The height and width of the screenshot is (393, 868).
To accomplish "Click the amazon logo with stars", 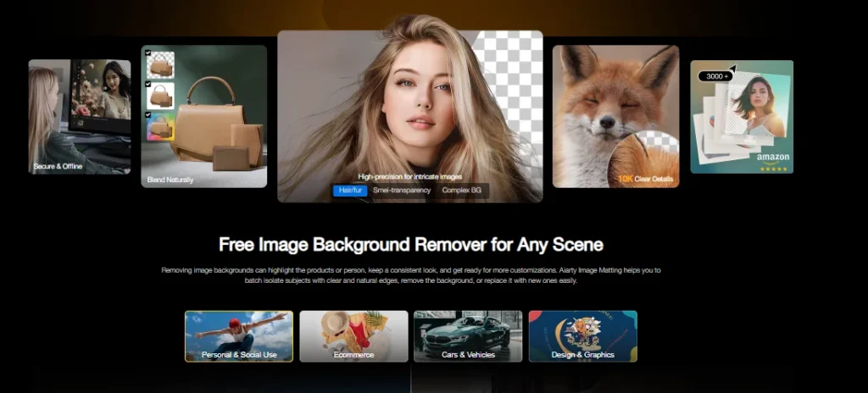I will tap(773, 162).
